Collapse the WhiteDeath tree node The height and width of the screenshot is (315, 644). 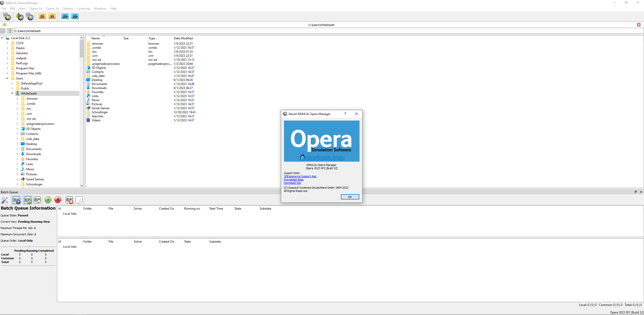point(12,93)
